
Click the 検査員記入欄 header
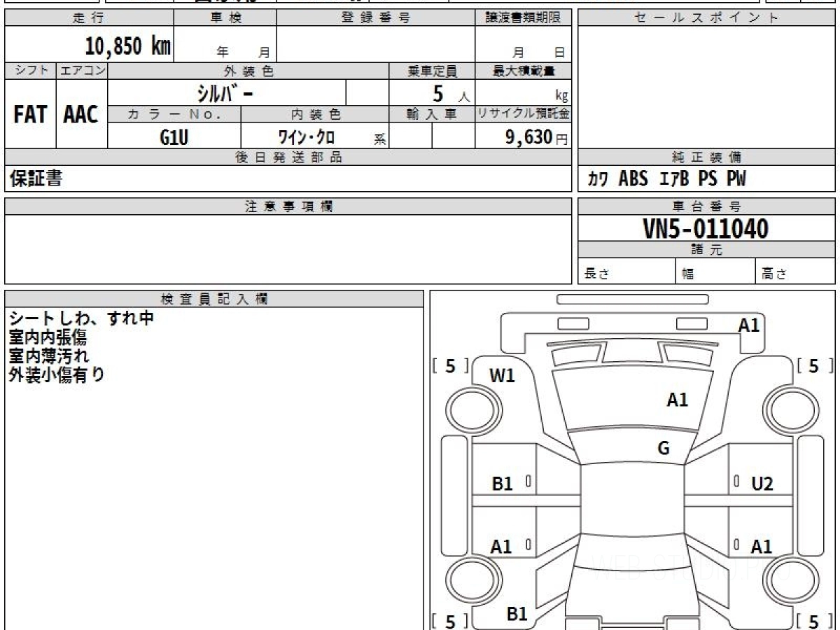coord(214,299)
